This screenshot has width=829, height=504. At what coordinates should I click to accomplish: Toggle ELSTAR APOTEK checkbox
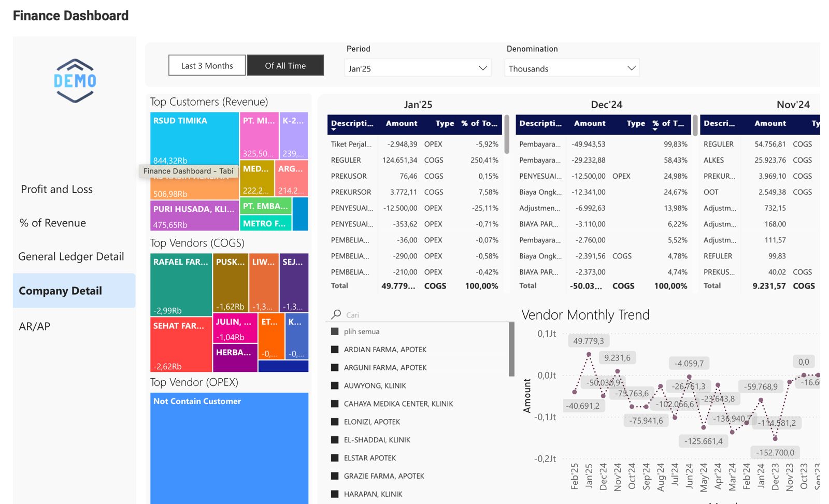pos(335,458)
